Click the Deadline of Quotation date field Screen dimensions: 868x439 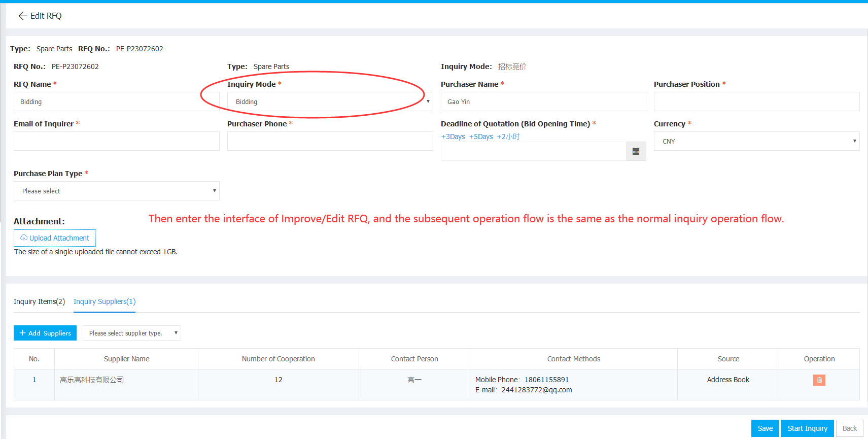point(533,151)
